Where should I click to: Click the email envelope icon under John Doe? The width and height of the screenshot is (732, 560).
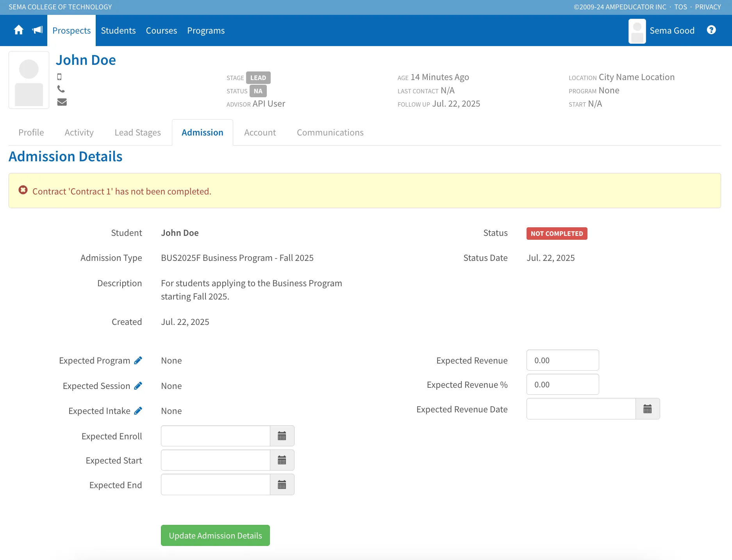[62, 102]
